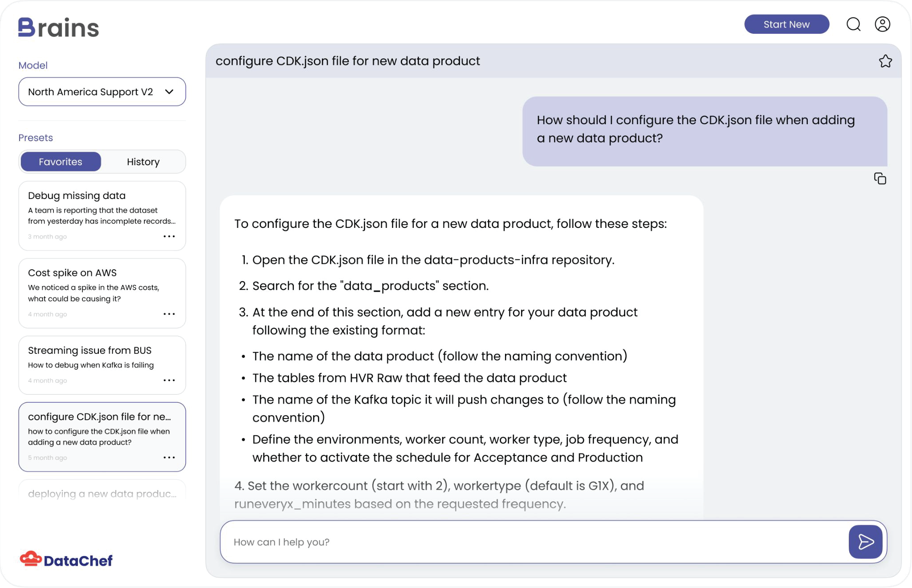This screenshot has width=912, height=588.
Task: Switch to the History tab
Action: point(143,162)
